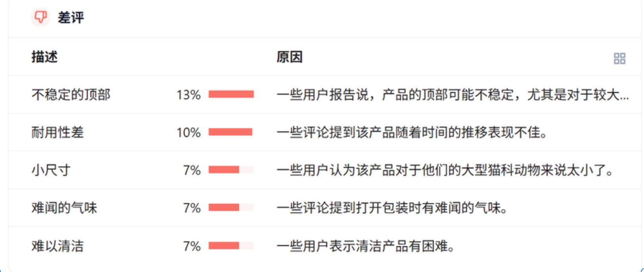Viewport: 644px width, 272px height.
Task: Select the 不稳定的顶部 row label
Action: [x=71, y=95]
